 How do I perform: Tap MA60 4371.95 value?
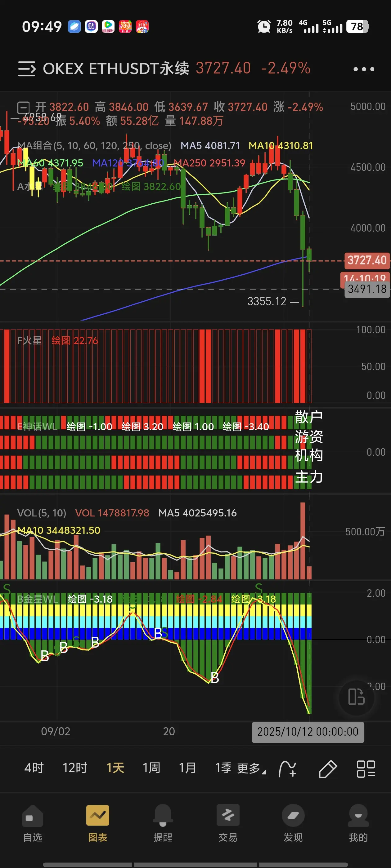click(x=50, y=163)
